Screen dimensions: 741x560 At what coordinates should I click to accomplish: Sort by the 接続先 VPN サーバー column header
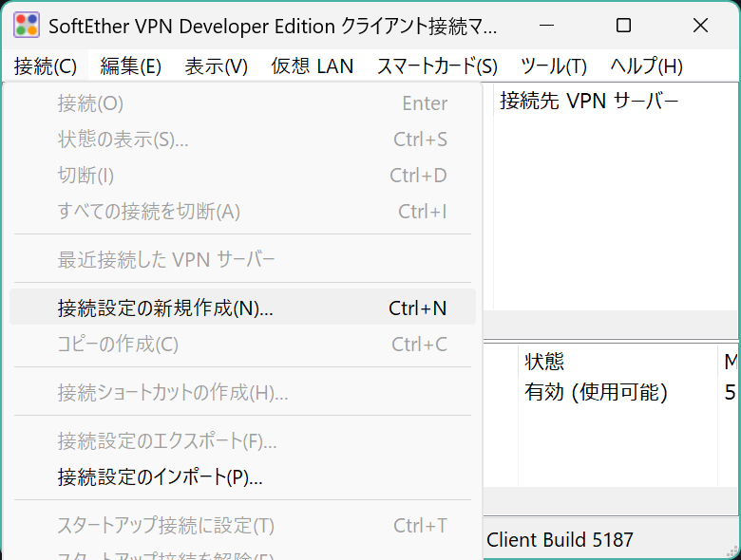point(589,102)
